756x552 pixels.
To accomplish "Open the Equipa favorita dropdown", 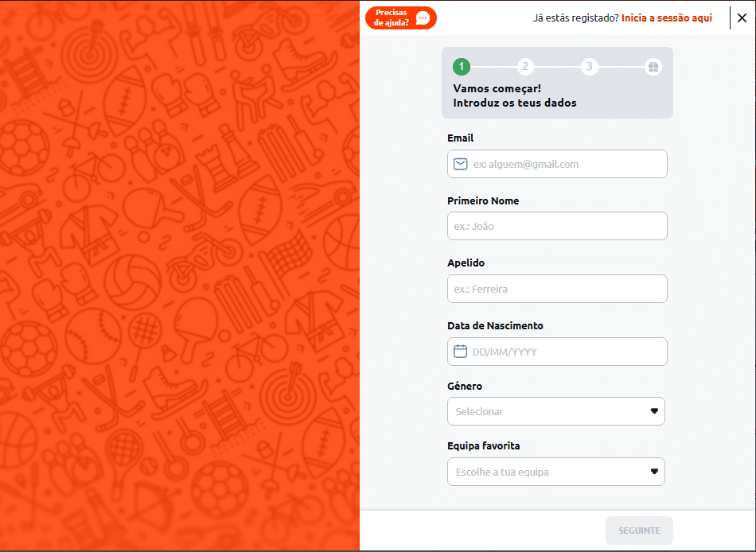I will [x=556, y=472].
